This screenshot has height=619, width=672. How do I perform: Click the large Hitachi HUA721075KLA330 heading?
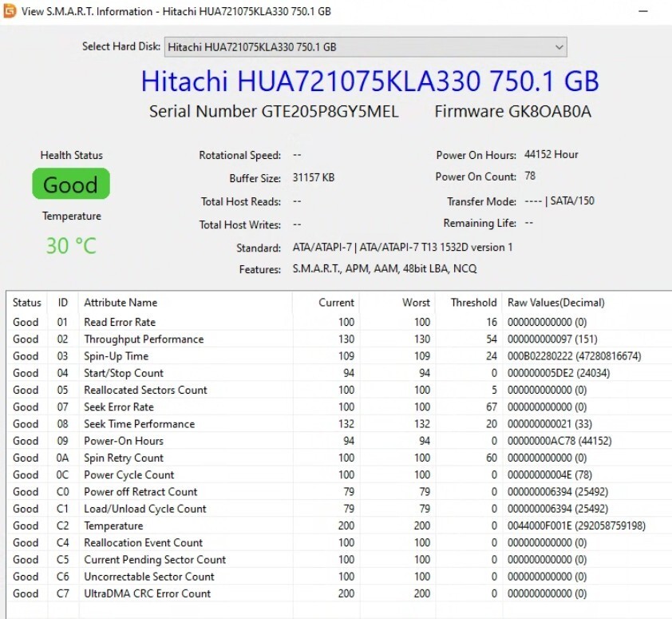(370, 81)
